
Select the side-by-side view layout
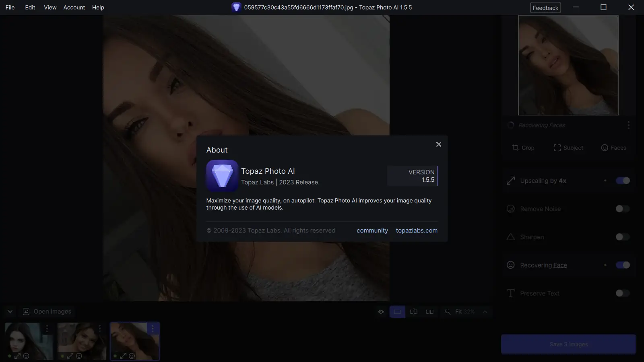429,312
